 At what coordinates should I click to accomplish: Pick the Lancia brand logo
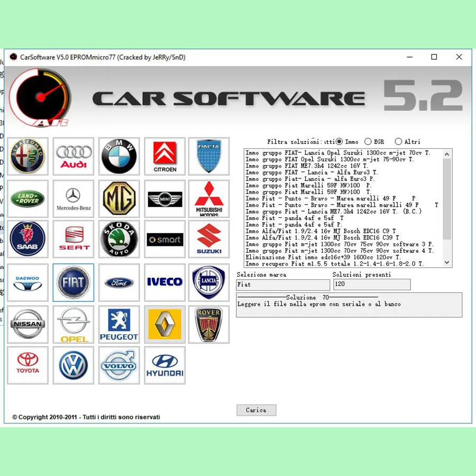[x=209, y=282]
